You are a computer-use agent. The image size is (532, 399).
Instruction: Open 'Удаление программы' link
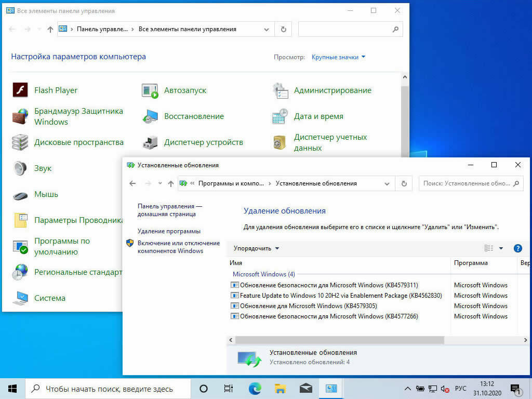pyautogui.click(x=169, y=231)
